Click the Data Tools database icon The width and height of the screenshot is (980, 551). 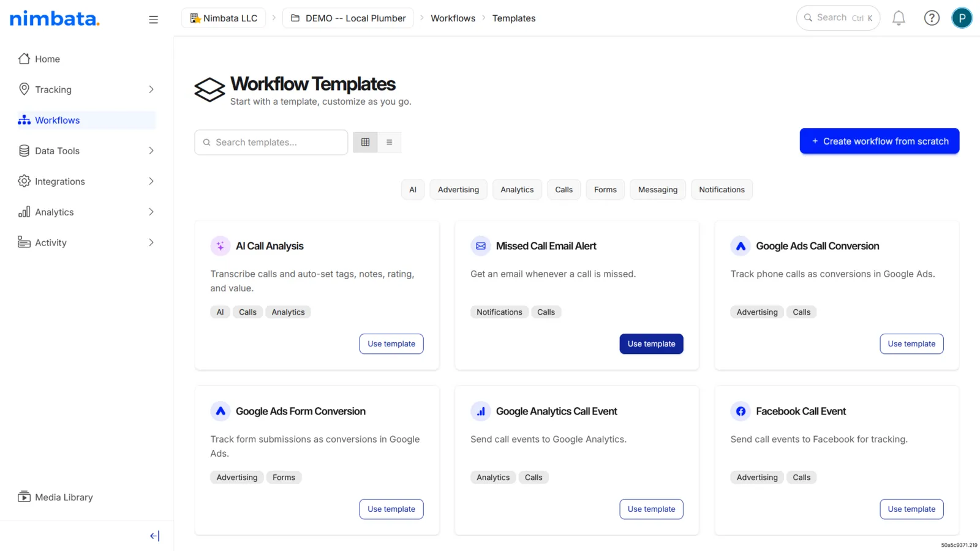click(x=24, y=151)
